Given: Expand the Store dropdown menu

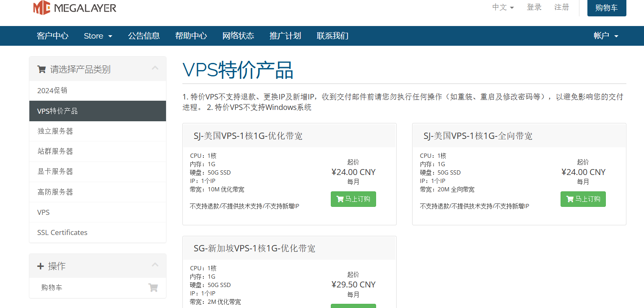Looking at the screenshot, I should pyautogui.click(x=98, y=36).
